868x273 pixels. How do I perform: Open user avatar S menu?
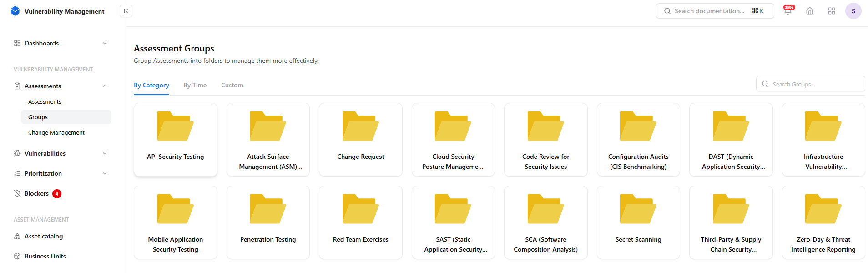pos(853,11)
